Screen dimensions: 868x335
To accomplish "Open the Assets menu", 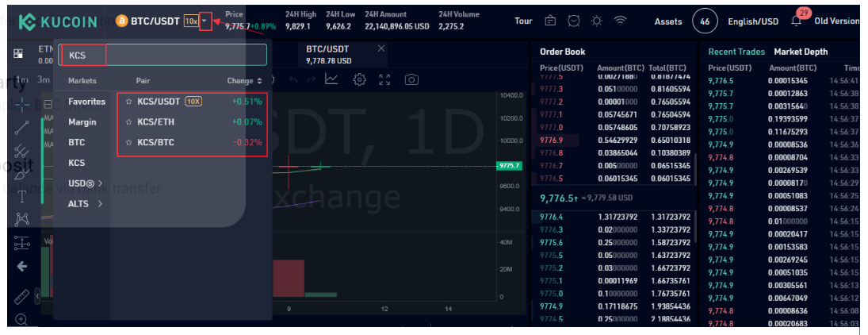I will 668,21.
